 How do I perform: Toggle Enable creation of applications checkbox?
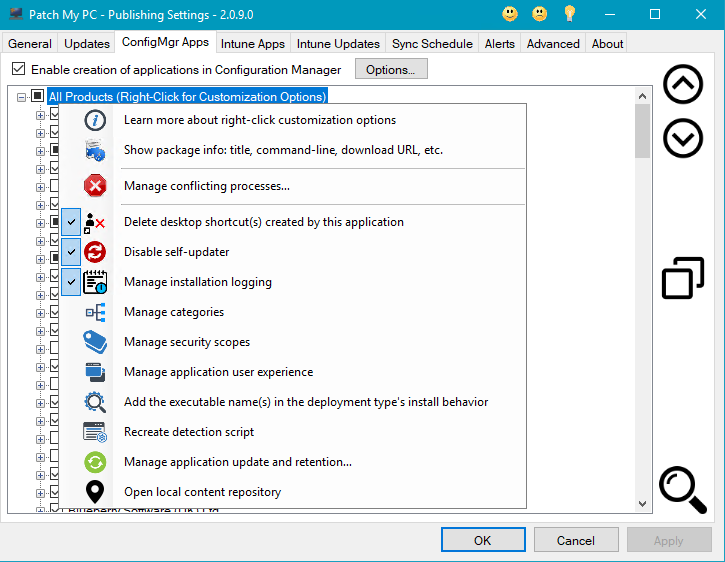(18, 70)
